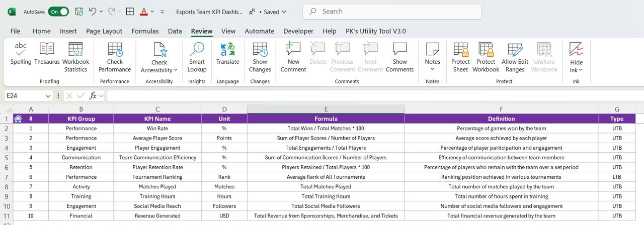This screenshot has height=225, width=644.
Task: Add a New Comment
Action: [293, 57]
